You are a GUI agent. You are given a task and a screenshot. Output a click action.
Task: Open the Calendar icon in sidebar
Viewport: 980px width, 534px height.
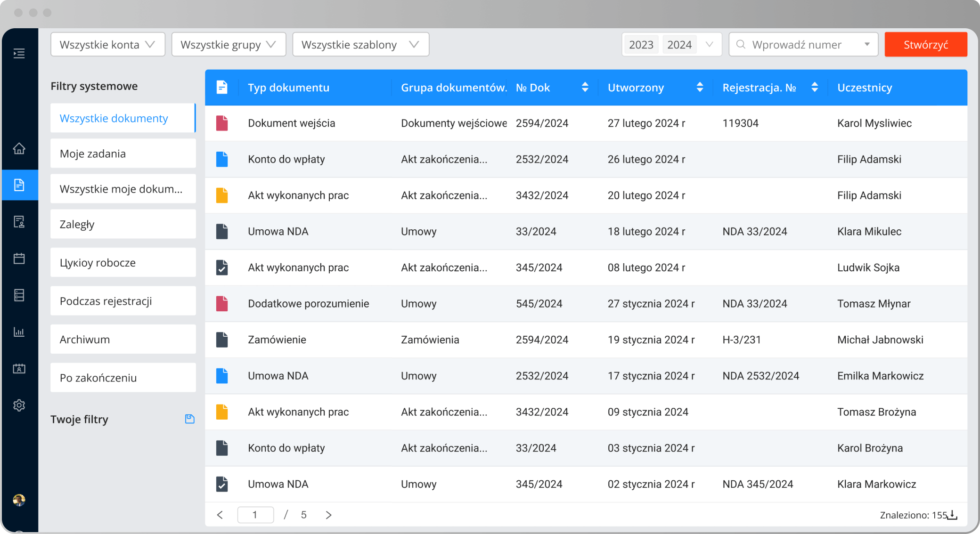(x=19, y=259)
